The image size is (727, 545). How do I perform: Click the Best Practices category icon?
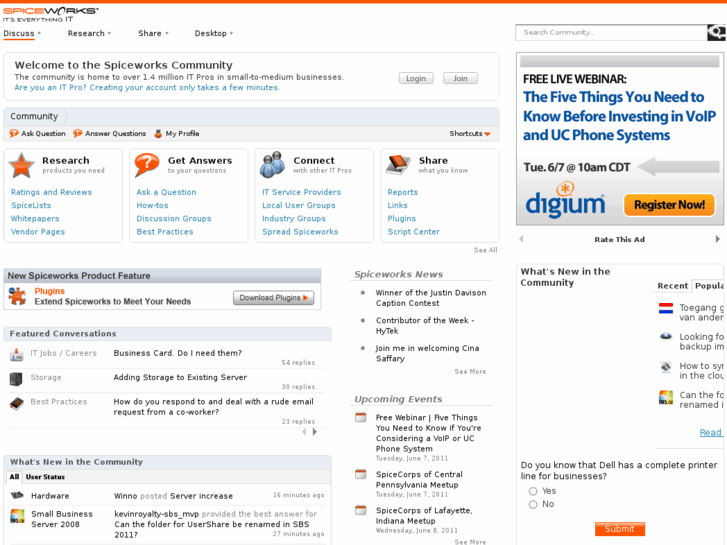[16, 403]
